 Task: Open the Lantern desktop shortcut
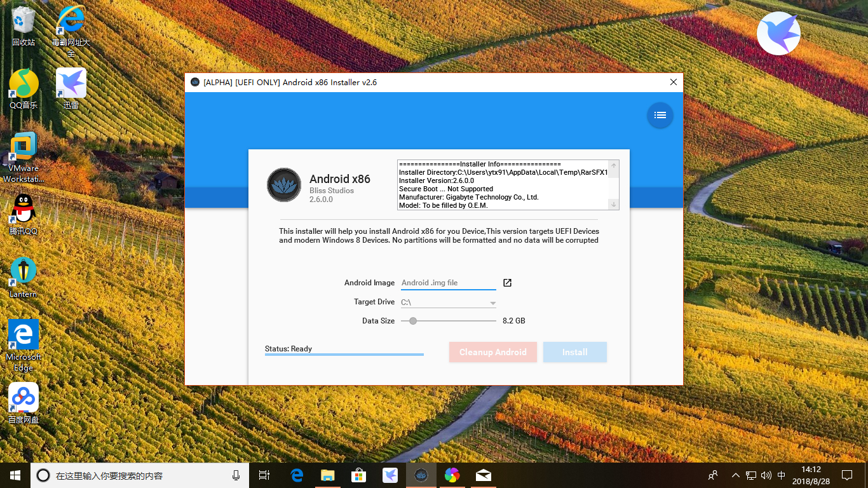pyautogui.click(x=24, y=278)
